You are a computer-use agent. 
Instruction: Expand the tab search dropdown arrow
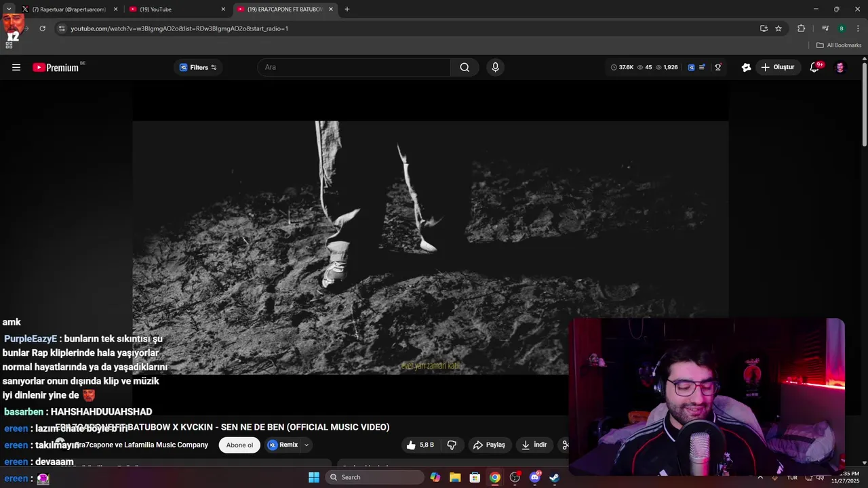[x=9, y=9]
